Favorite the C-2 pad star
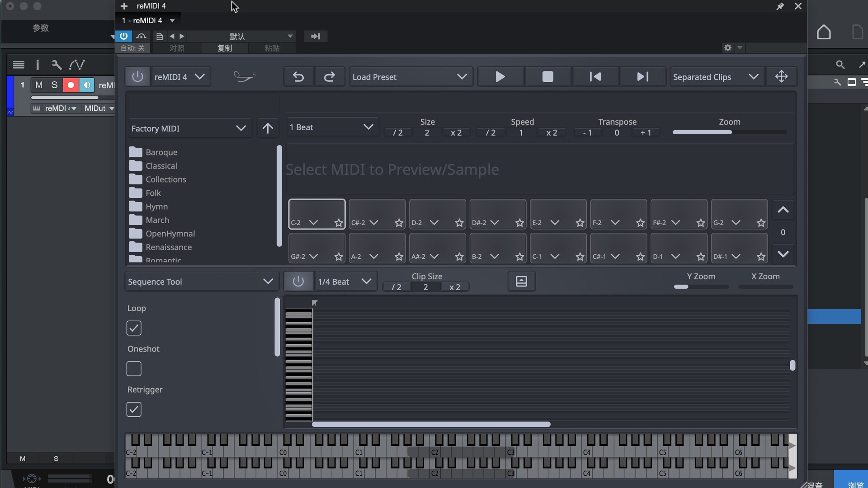This screenshot has width=868, height=488. coord(339,223)
